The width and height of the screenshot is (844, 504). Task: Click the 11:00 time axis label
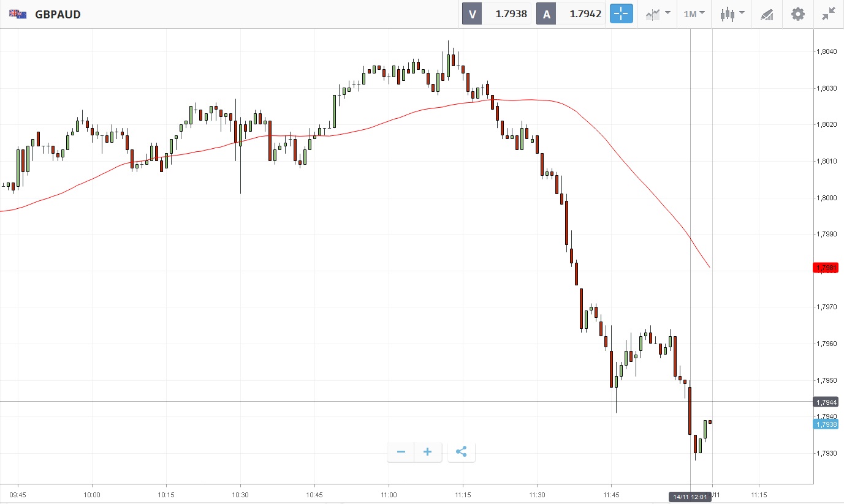pos(389,495)
